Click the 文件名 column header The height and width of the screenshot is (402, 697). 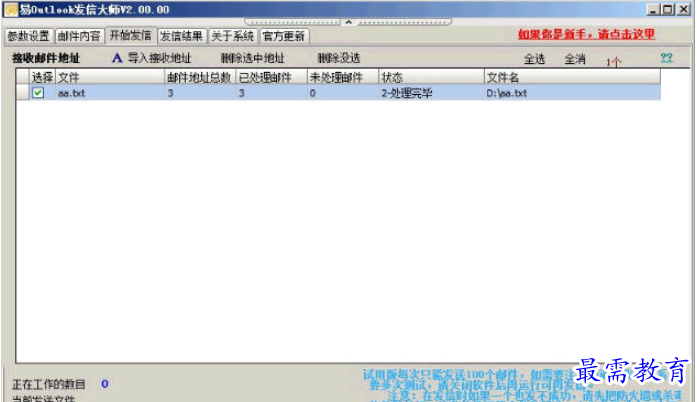572,77
